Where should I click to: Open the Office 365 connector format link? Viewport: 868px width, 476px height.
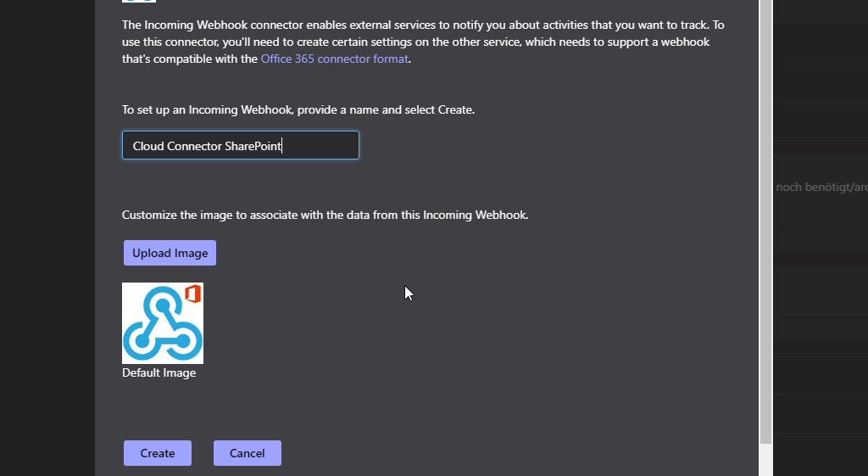pos(335,59)
